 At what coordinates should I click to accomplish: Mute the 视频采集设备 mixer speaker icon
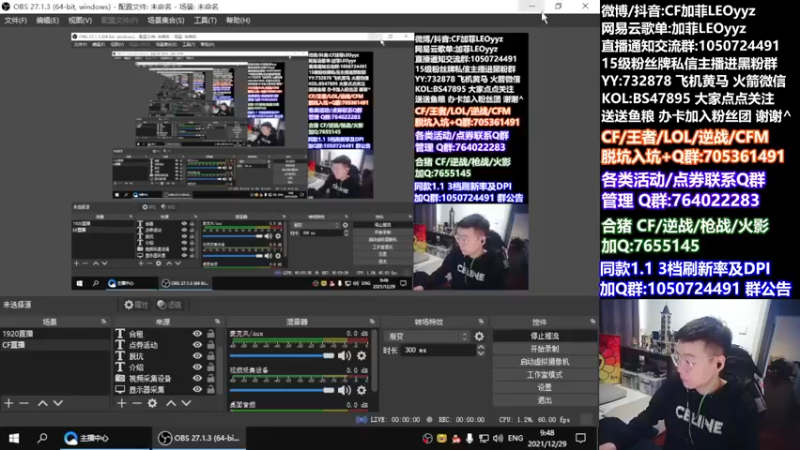(344, 390)
